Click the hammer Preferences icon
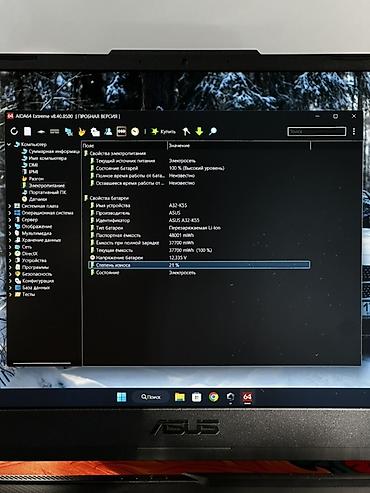This screenshot has height=493, width=370. tap(186, 131)
